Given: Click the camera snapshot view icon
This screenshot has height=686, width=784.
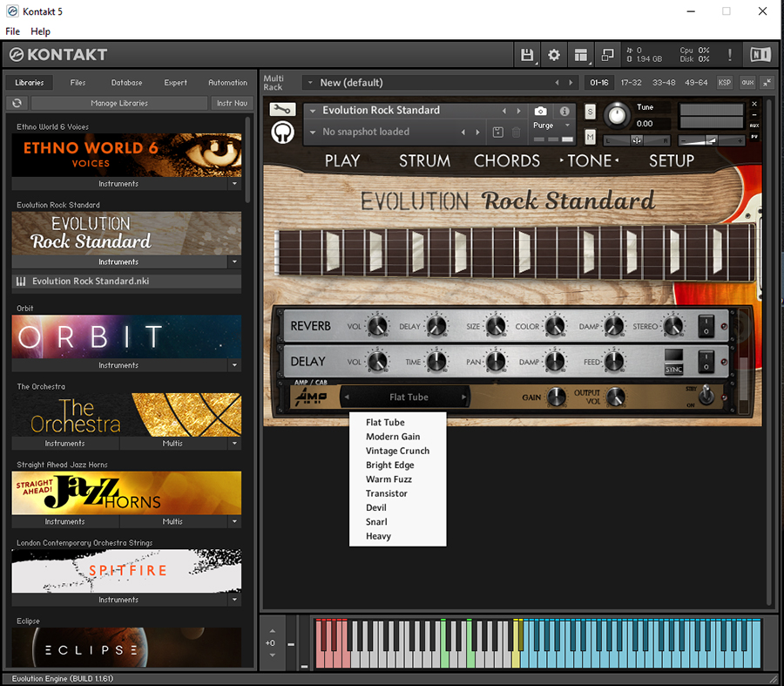Looking at the screenshot, I should click(540, 111).
